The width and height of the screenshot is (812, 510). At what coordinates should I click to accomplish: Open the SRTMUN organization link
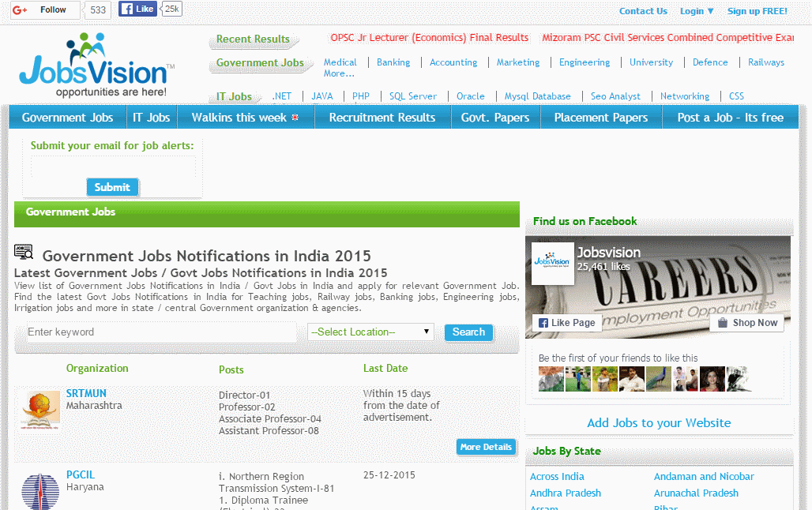click(86, 393)
